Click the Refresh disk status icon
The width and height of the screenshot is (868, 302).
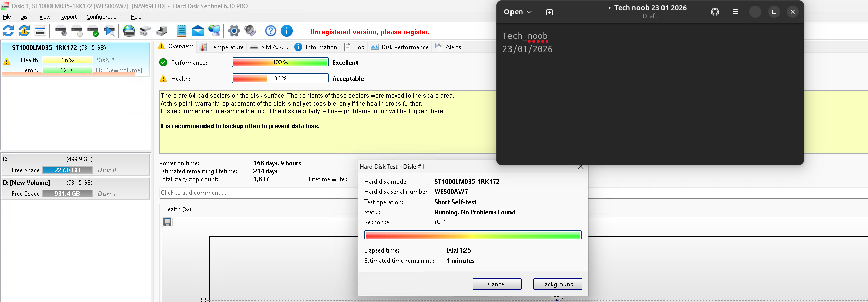[x=8, y=31]
